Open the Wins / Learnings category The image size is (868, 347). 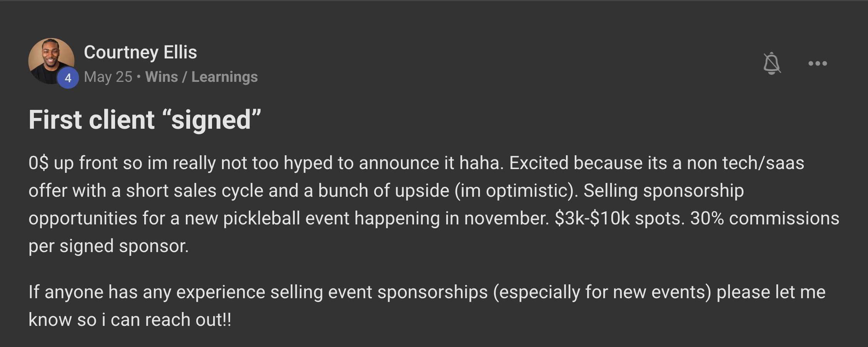201,77
